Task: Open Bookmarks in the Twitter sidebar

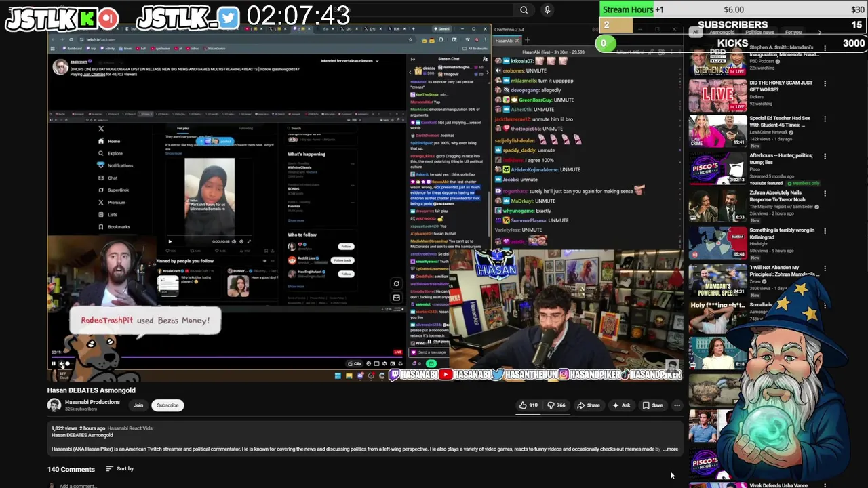Action: [114, 226]
